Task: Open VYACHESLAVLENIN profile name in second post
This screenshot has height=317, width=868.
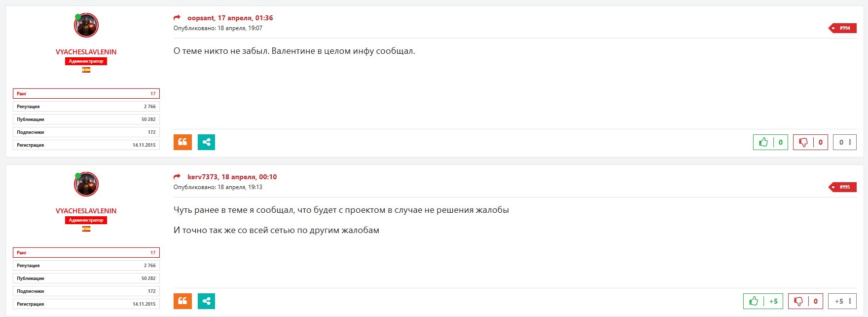Action: click(86, 211)
